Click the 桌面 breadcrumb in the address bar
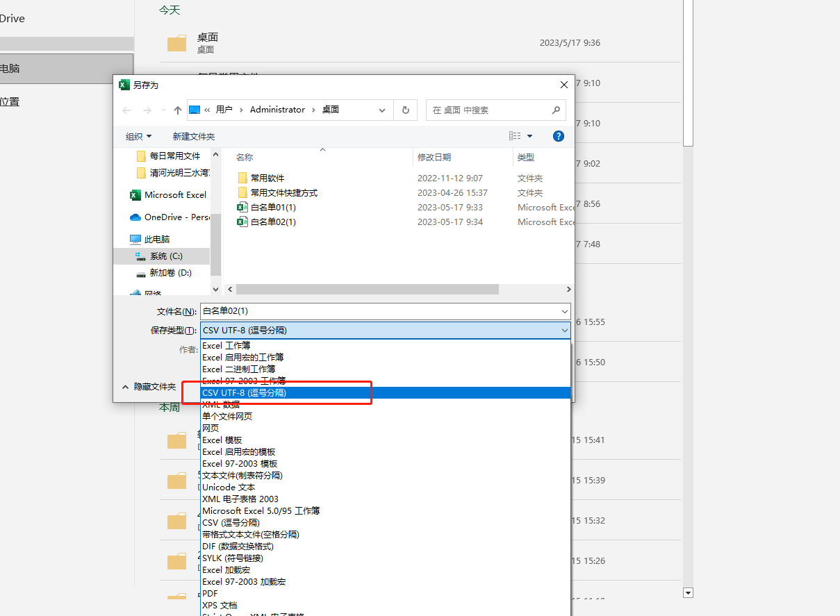Viewport: 840px width, 616px height. 331,110
